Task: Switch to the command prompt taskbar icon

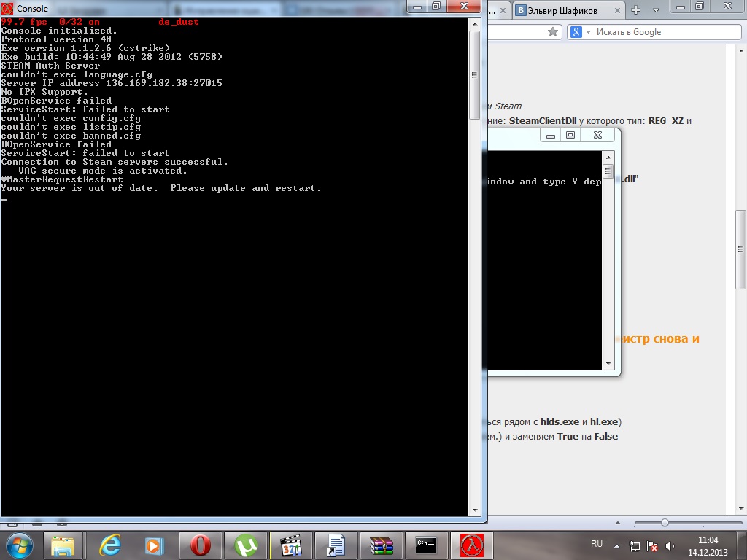Action: click(x=426, y=545)
